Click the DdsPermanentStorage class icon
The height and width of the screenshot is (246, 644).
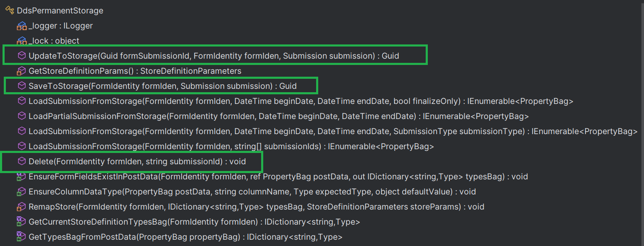[x=10, y=10]
